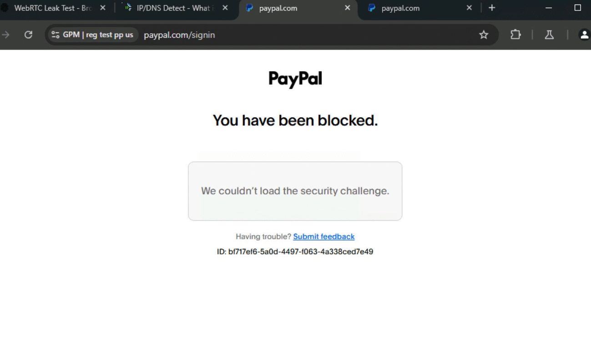Viewport: 591px width, 364px height.
Task: Click the site info tune icon
Action: (56, 35)
